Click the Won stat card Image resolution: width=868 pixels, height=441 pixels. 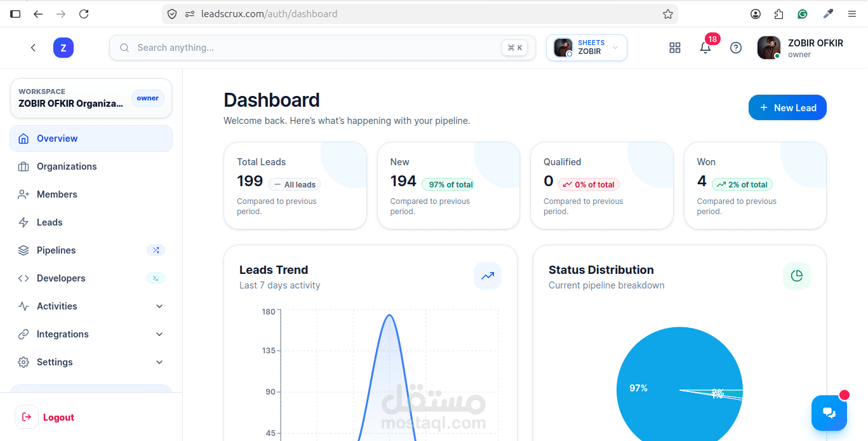click(755, 186)
